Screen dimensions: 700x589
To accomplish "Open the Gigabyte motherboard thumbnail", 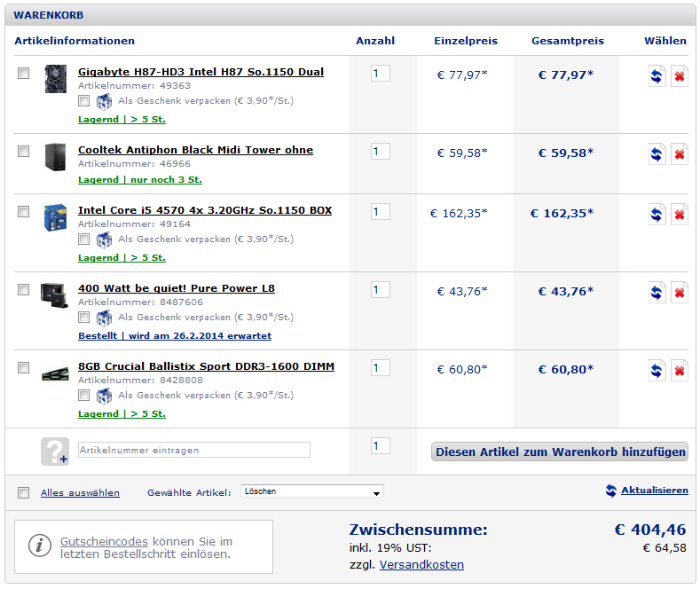I will [56, 79].
